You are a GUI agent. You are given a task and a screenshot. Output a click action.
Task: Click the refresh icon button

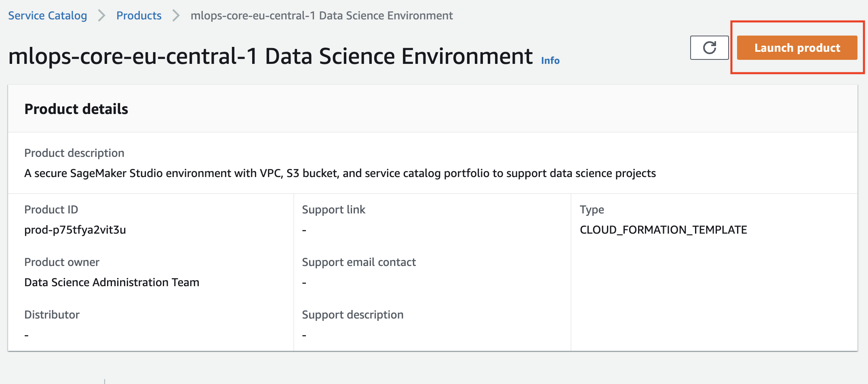709,48
